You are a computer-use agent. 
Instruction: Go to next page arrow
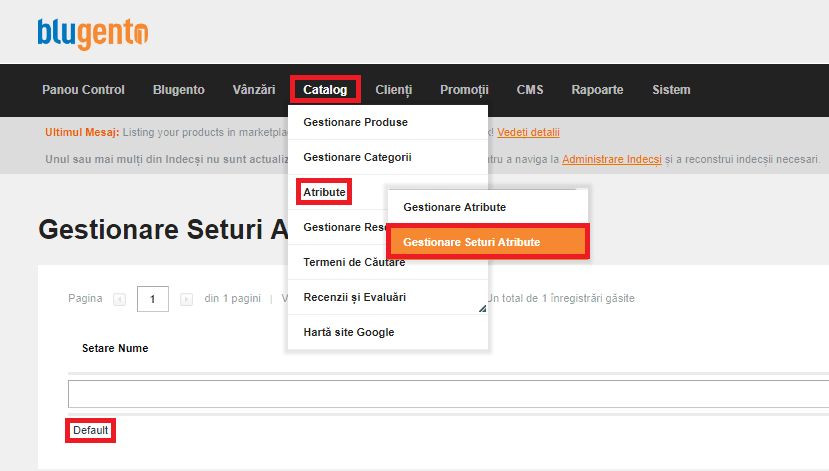(x=186, y=299)
